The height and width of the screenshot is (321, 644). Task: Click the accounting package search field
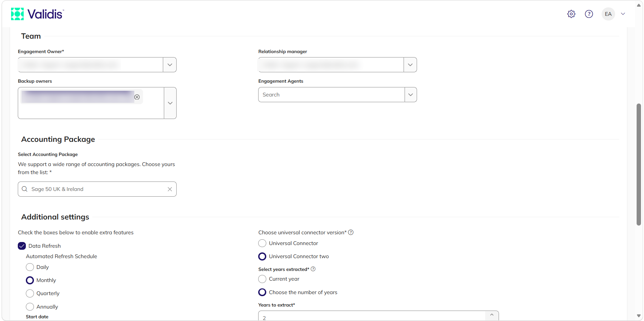tap(97, 189)
